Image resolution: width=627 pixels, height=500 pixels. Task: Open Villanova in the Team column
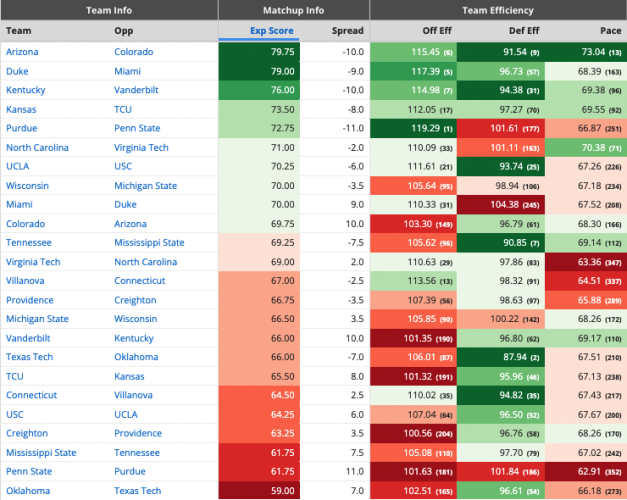click(x=25, y=281)
